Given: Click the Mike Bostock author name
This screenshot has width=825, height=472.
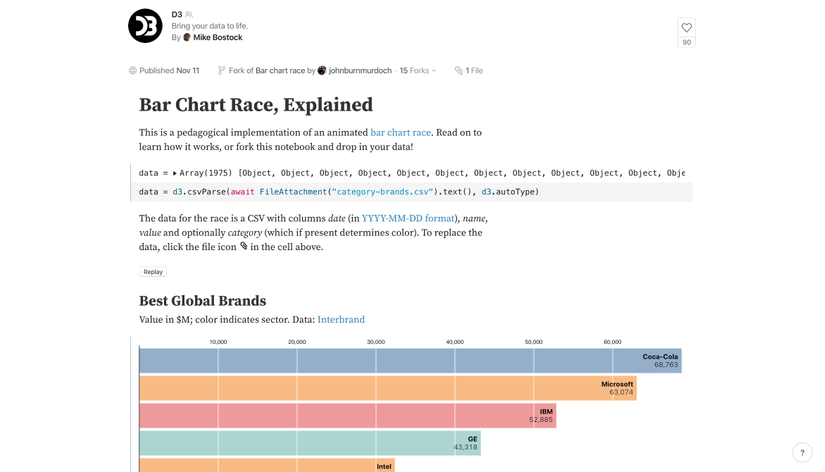Looking at the screenshot, I should (217, 38).
